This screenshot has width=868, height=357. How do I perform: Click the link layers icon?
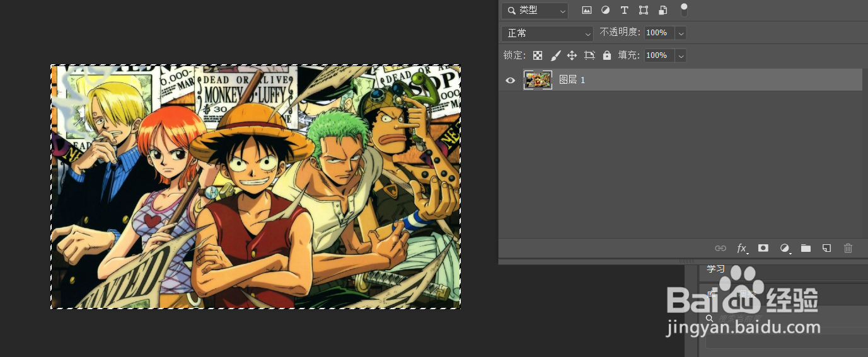pyautogui.click(x=720, y=248)
